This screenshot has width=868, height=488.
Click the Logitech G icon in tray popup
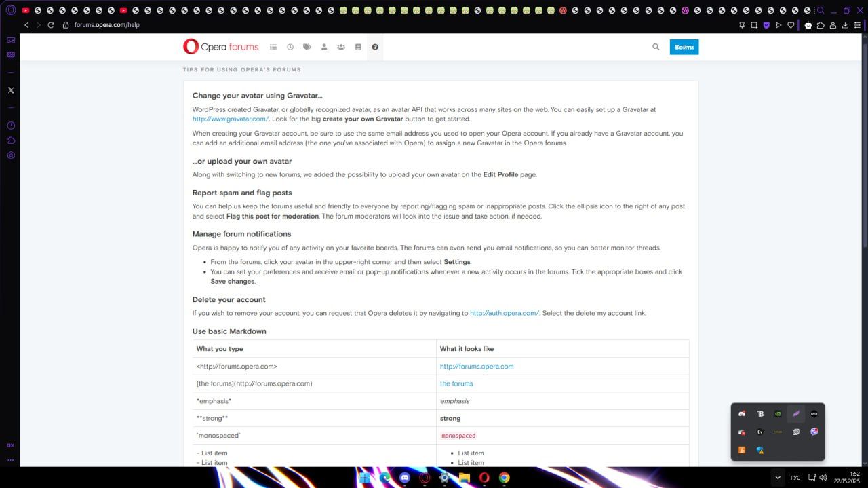[x=760, y=432]
